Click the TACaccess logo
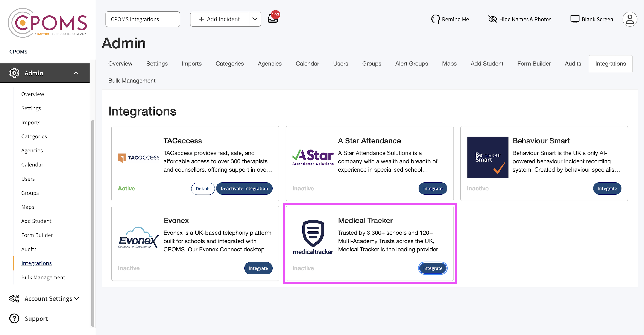Screen dimensions: 644x335 point(138,158)
